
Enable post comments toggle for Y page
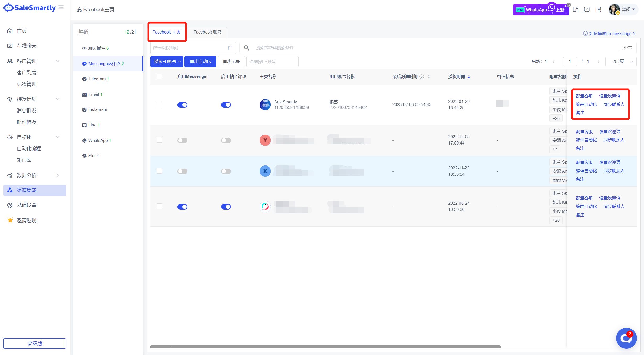click(226, 140)
